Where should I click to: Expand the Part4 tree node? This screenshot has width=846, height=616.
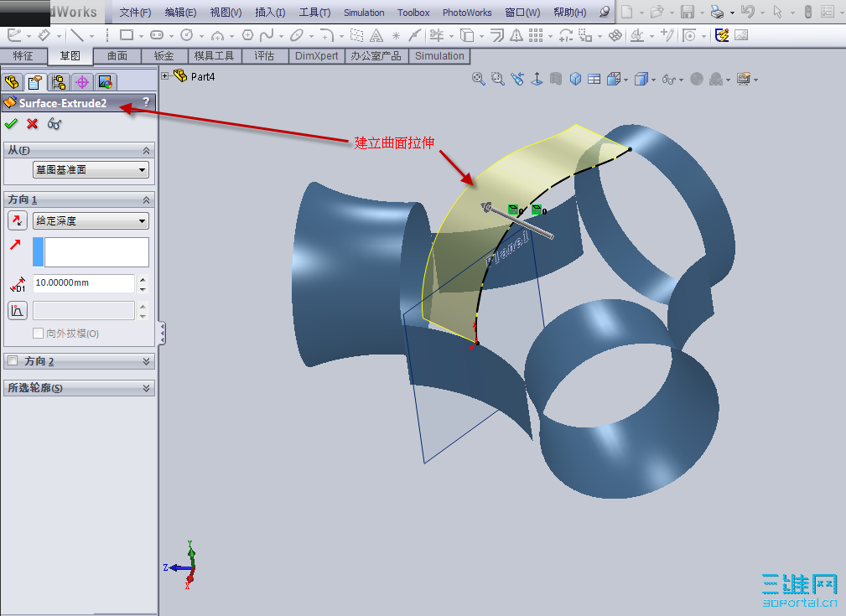[x=165, y=76]
